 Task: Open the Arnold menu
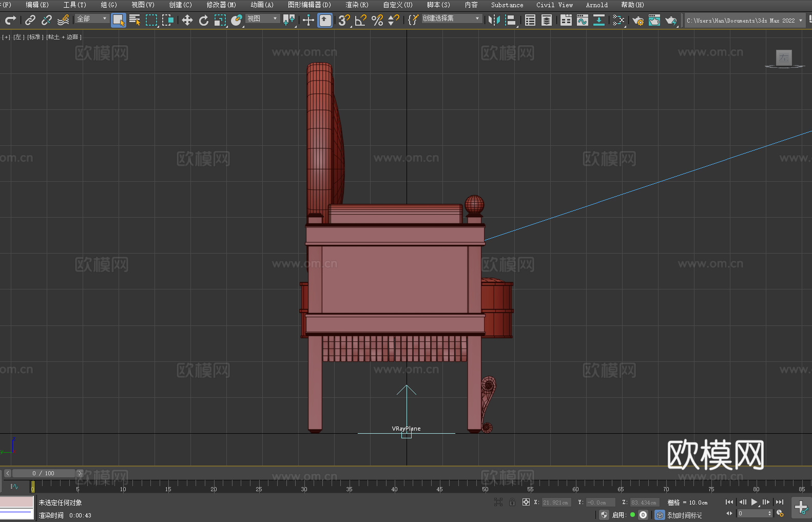[596, 5]
